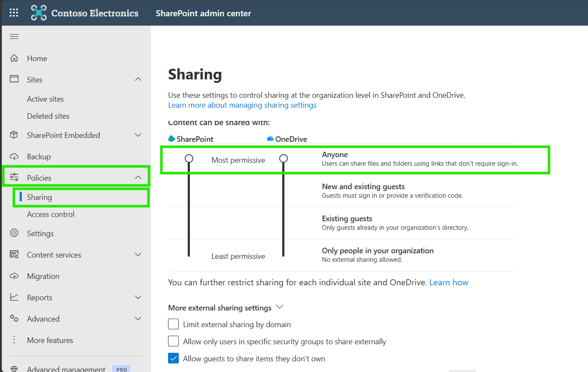Click the SharePoint admin center title

click(x=203, y=13)
